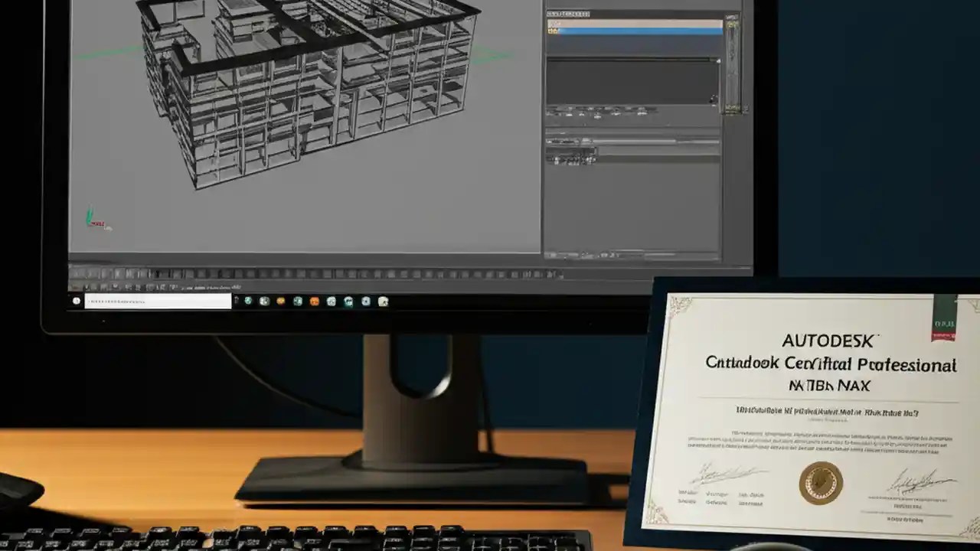This screenshot has height=551, width=980.
Task: Select the highlighted object entry in the modifier stack
Action: click(x=635, y=31)
